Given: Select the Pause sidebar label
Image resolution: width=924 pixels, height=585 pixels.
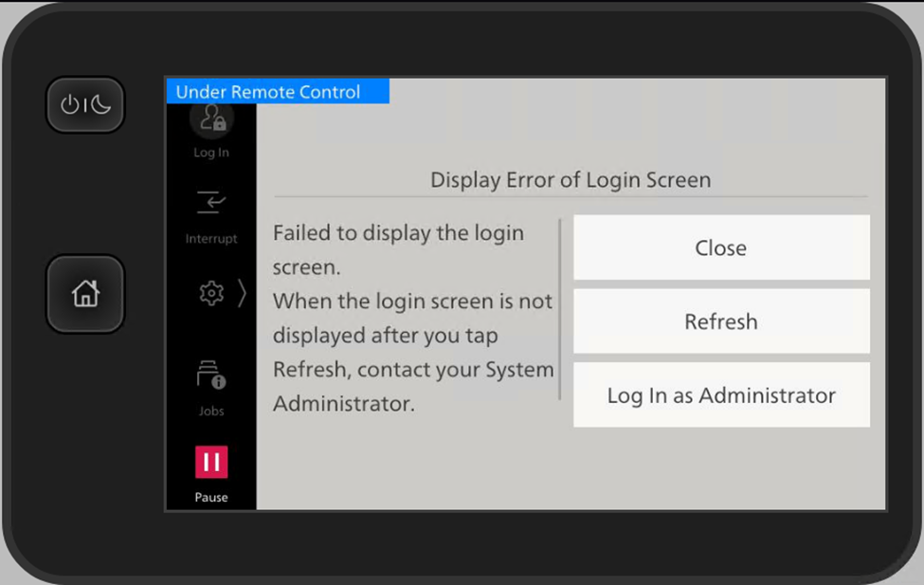Looking at the screenshot, I should coord(210,498).
